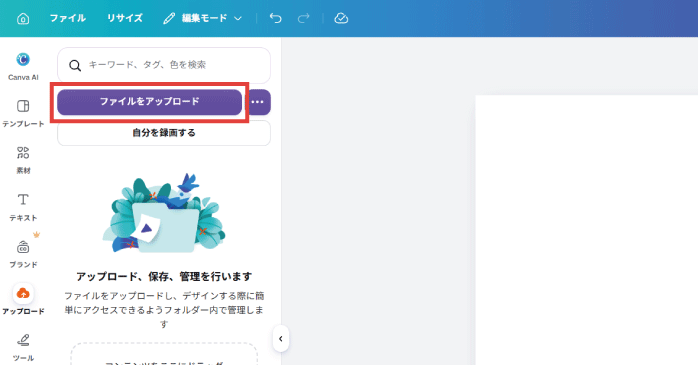Open the アップロード panel
Viewport: 698px width, 365px height.
coord(23,300)
